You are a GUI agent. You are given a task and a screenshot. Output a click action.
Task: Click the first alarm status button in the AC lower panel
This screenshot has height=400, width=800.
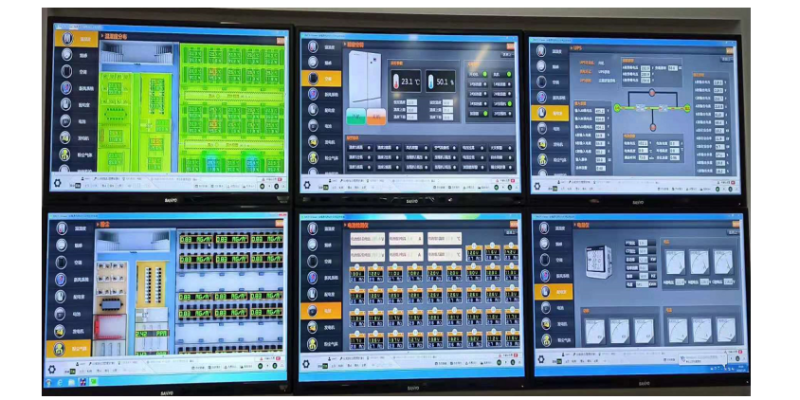(x=358, y=148)
